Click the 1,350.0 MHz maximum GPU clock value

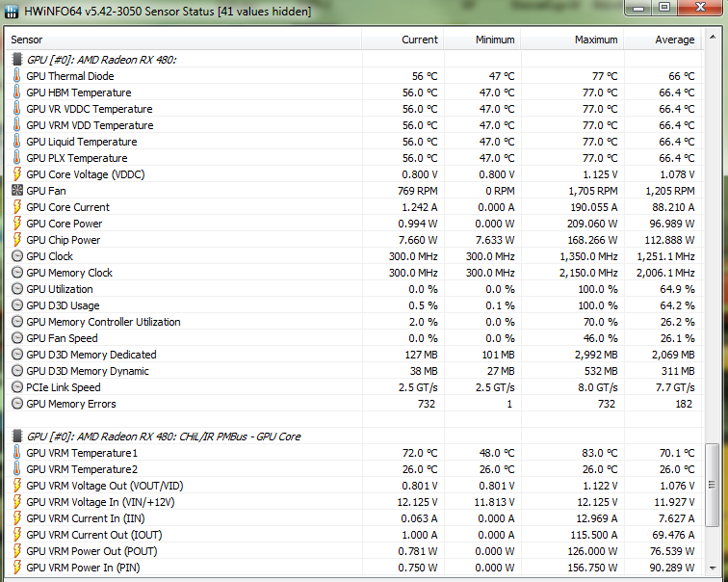pos(588,256)
